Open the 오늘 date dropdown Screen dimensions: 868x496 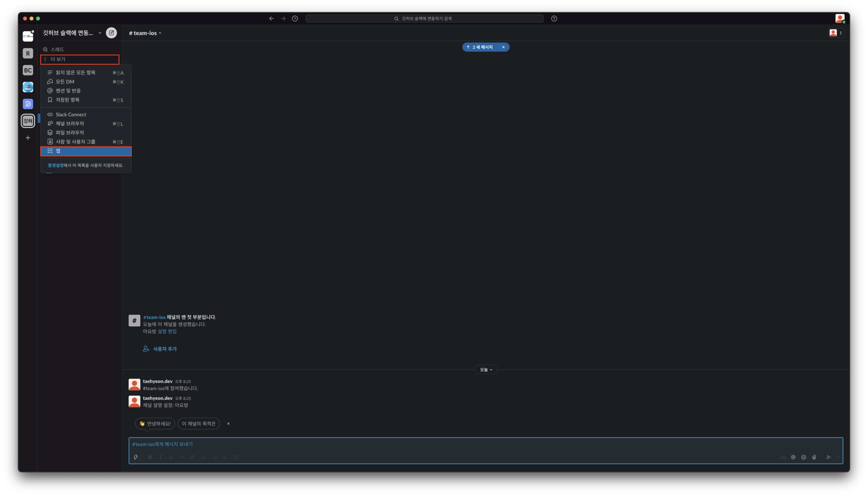click(x=486, y=370)
